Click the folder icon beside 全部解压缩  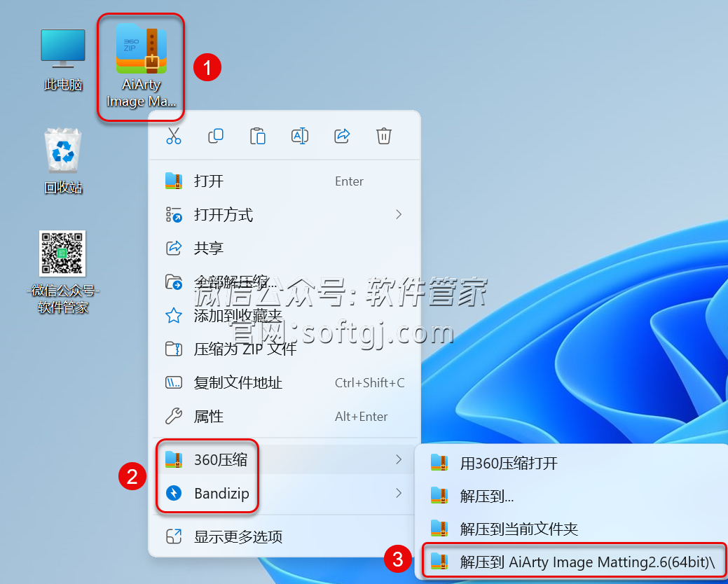(174, 282)
